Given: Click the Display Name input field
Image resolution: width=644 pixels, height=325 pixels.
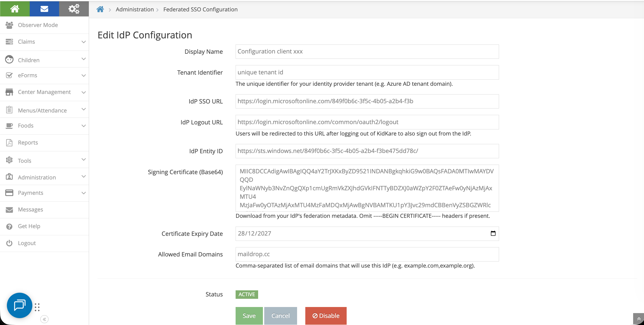Looking at the screenshot, I should pyautogui.click(x=367, y=51).
